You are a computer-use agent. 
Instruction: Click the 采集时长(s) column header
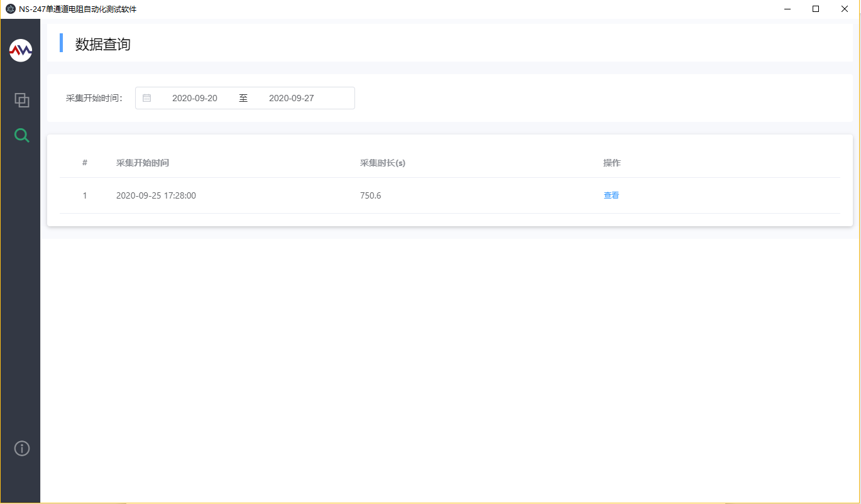(x=383, y=163)
